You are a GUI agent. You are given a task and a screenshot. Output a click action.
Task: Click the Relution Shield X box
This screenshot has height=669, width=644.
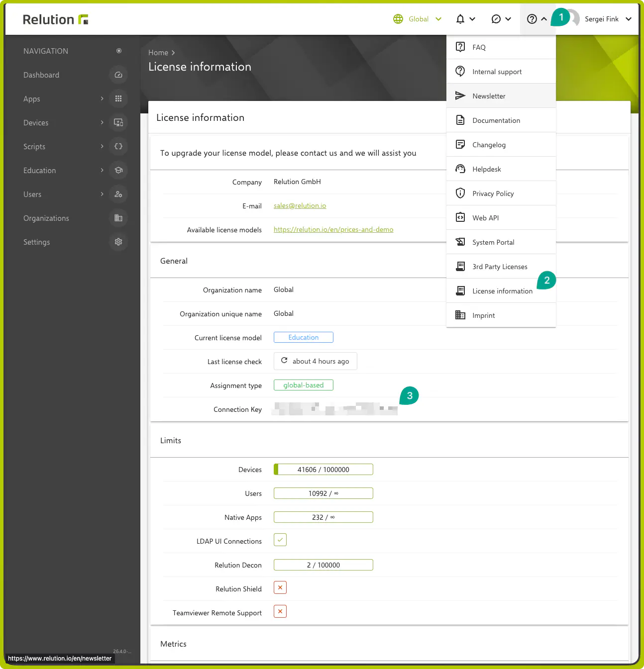[280, 587]
